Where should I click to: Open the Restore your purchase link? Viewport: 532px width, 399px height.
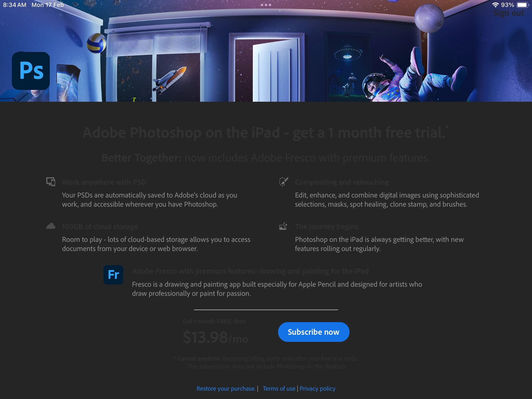(x=226, y=389)
